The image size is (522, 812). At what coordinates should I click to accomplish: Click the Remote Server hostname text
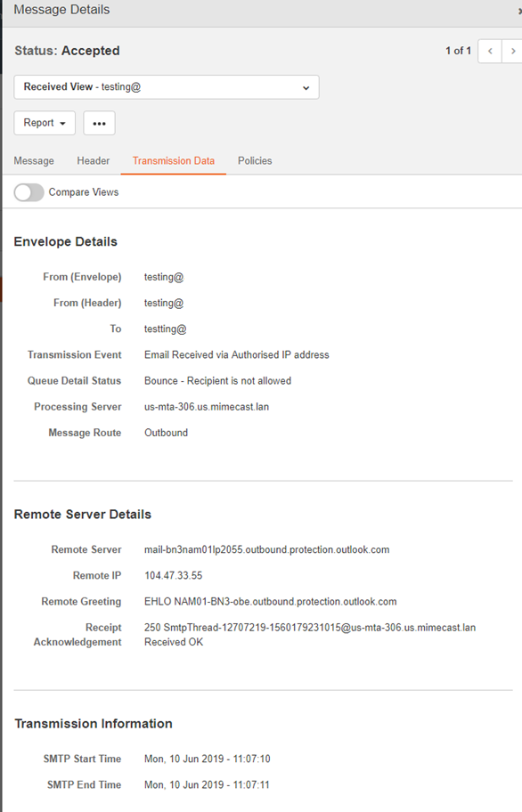266,550
